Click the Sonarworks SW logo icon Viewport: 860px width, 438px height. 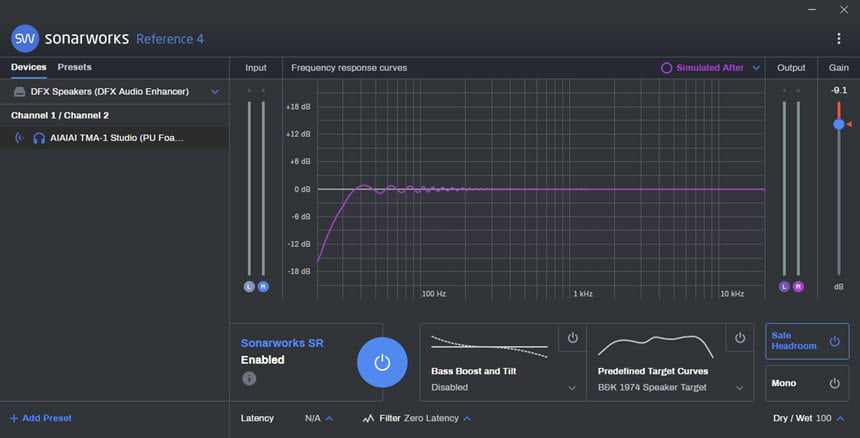click(25, 38)
